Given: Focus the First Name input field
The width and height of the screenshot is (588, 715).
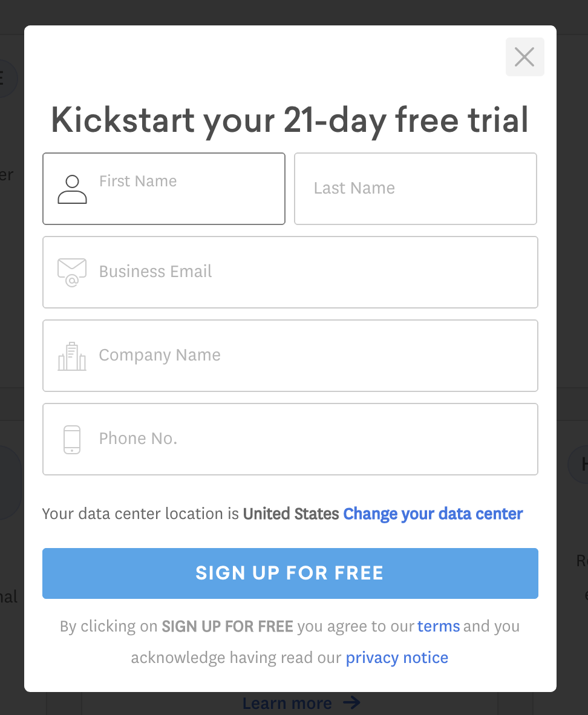Looking at the screenshot, I should pyautogui.click(x=164, y=189).
